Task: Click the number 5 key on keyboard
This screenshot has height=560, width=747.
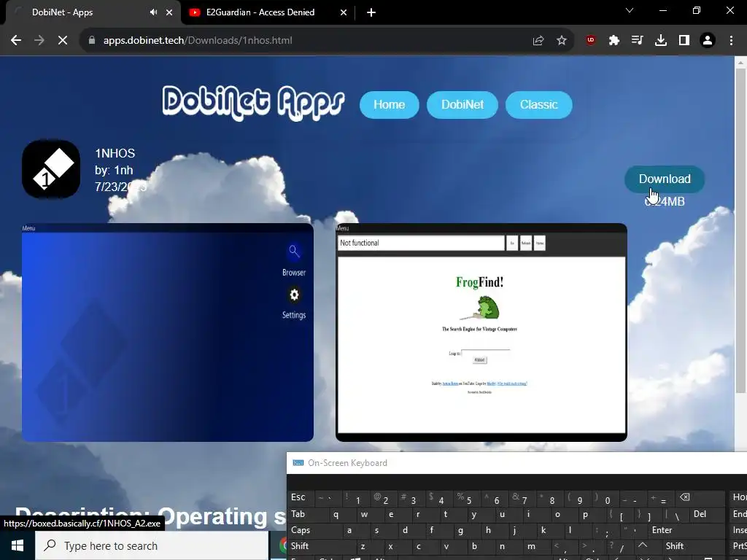Action: (465, 497)
